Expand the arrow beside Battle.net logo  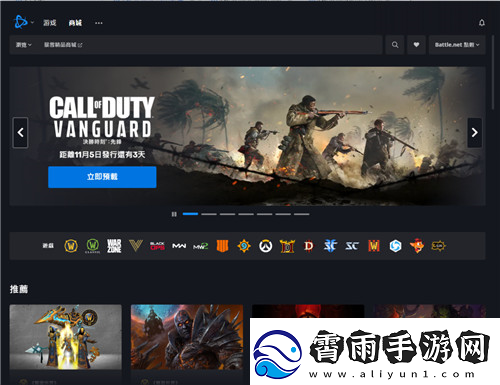[x=32, y=23]
